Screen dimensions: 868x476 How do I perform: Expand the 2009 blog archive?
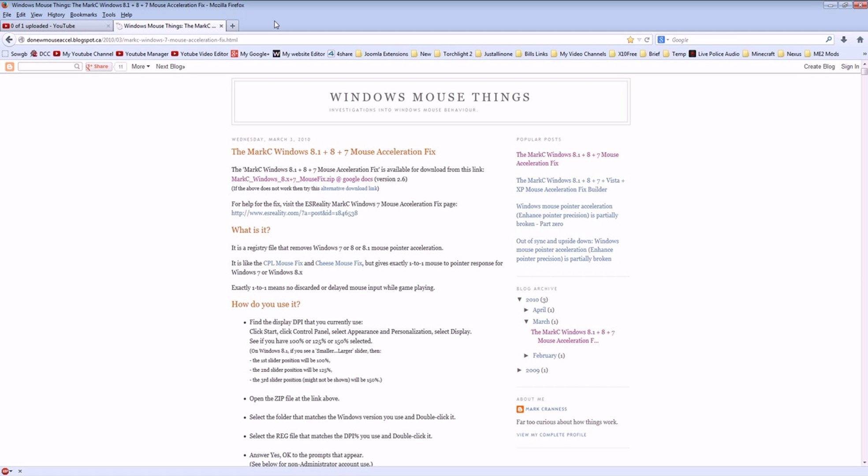[x=520, y=370]
